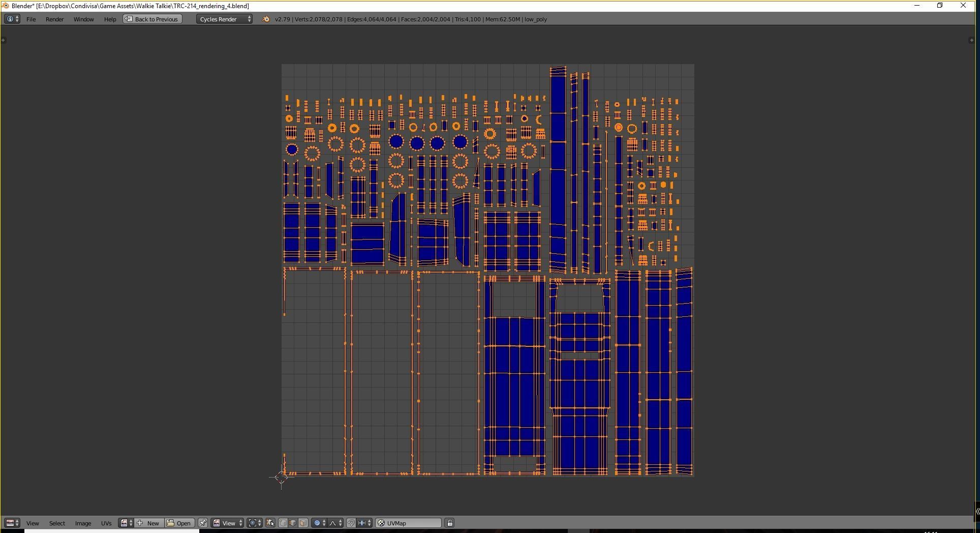Click the Verts:2,078/2,078 statistic text
980x533 pixels.
click(319, 19)
